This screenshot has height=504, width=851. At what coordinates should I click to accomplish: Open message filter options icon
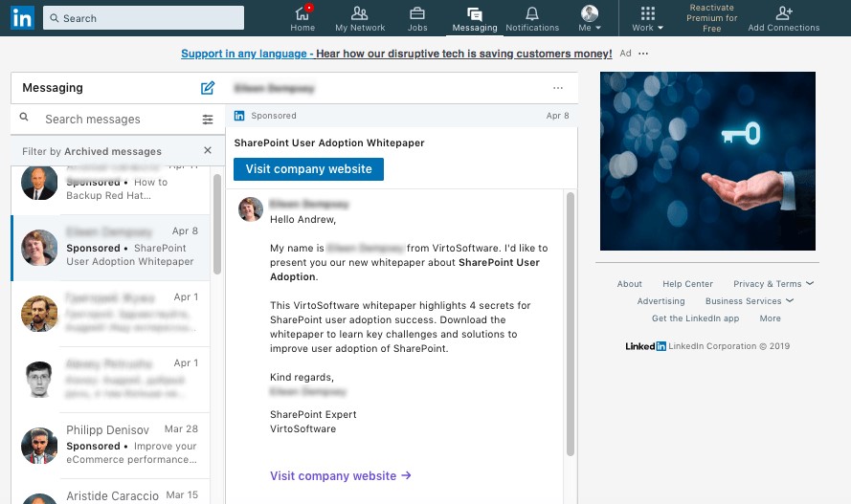[208, 120]
